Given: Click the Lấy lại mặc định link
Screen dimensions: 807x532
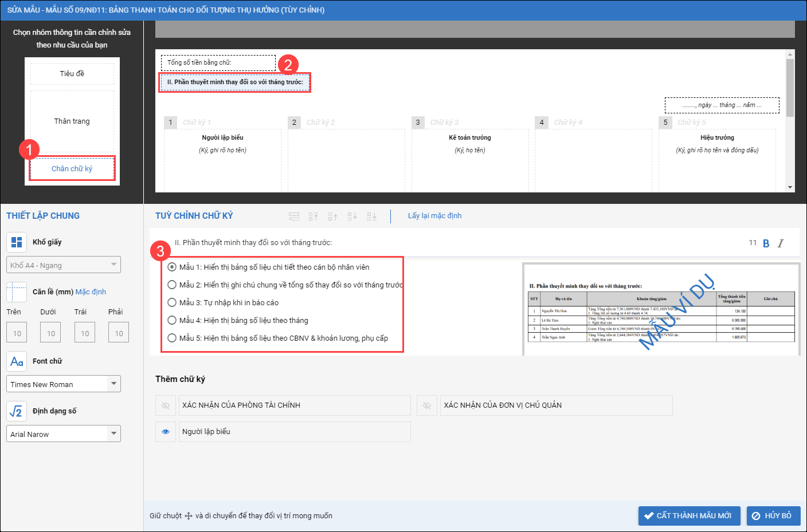Looking at the screenshot, I should (434, 216).
